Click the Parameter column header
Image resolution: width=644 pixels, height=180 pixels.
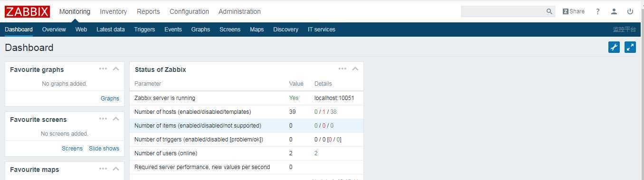pos(148,84)
